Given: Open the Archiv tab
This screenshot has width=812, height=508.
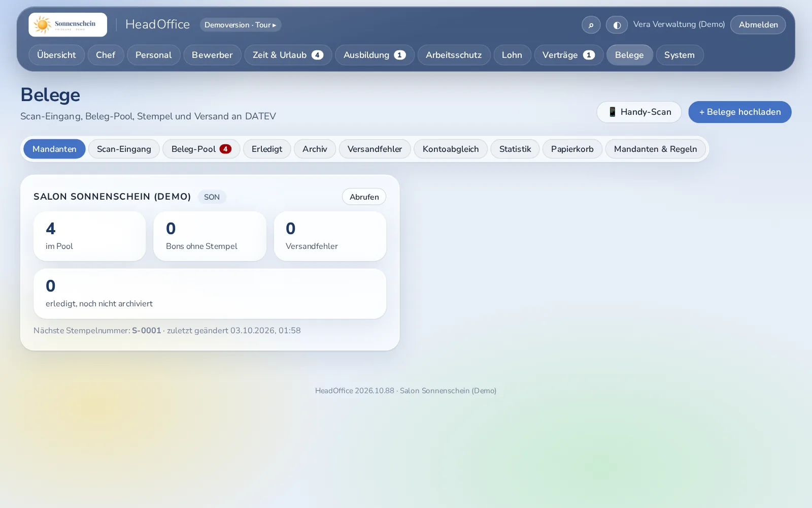Looking at the screenshot, I should tap(315, 149).
